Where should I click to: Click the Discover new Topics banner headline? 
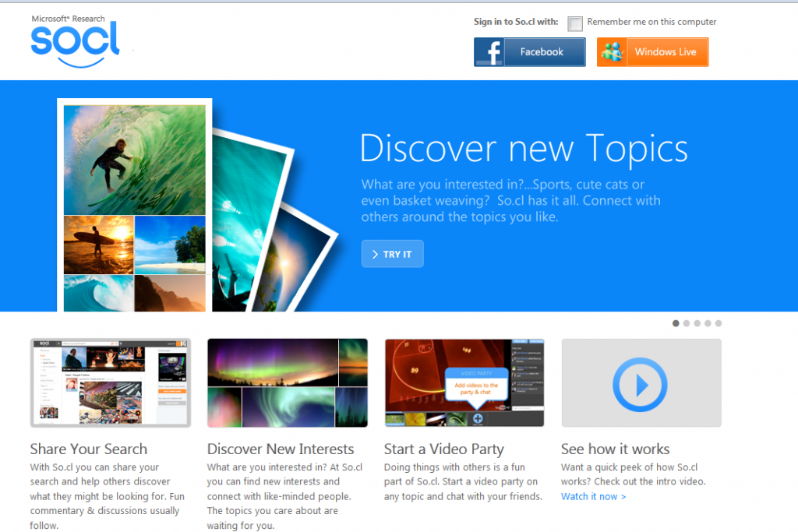[524, 149]
